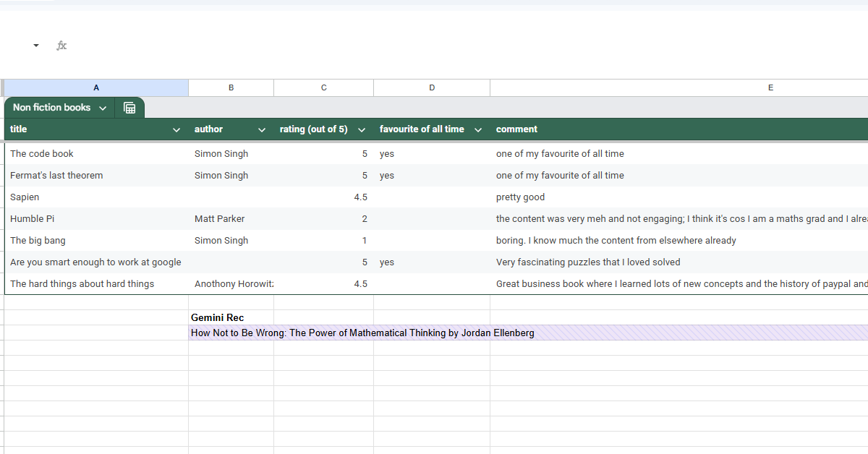
Task: Open the title column filter dropdown
Action: coord(176,130)
